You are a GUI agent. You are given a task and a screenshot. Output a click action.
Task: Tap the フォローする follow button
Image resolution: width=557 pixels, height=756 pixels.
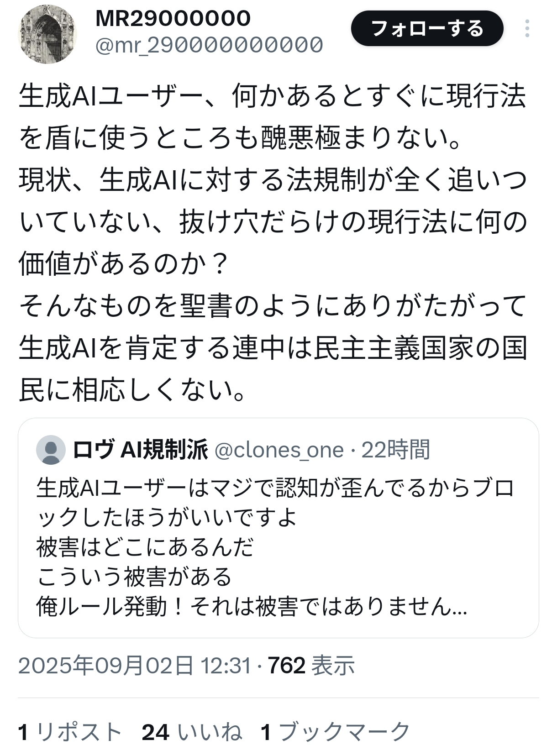[427, 29]
